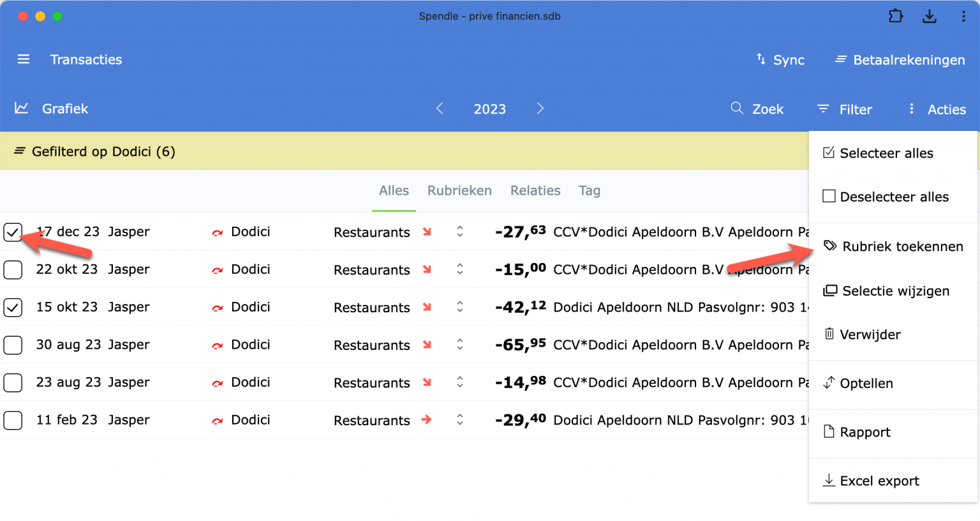
Task: Click the Zoek magnifier icon
Action: point(737,109)
